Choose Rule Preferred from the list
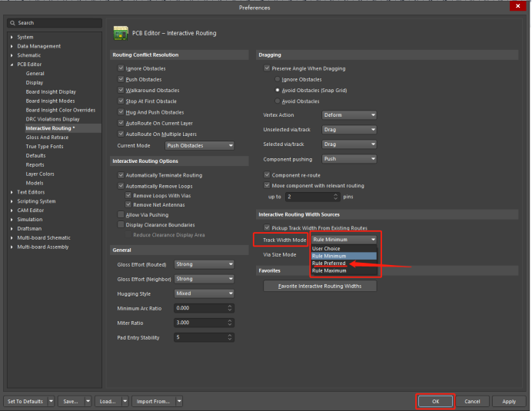This screenshot has width=532, height=411. click(x=329, y=264)
